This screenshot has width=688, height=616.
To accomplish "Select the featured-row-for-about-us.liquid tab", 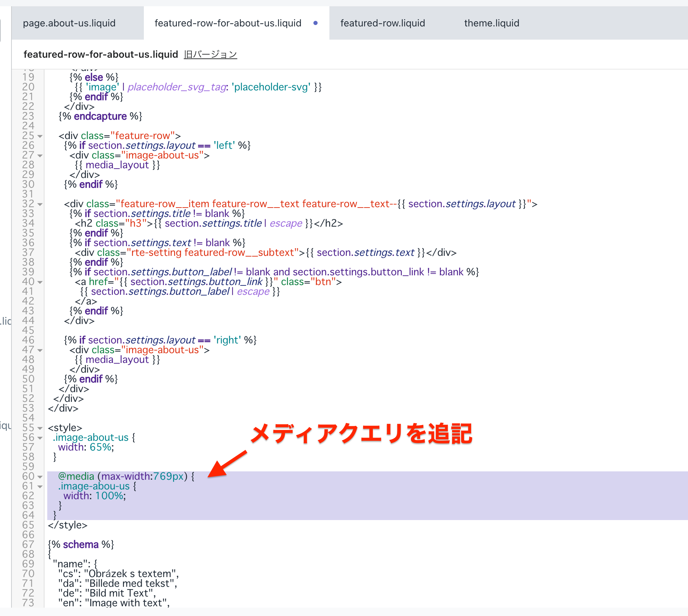I will 228,23.
